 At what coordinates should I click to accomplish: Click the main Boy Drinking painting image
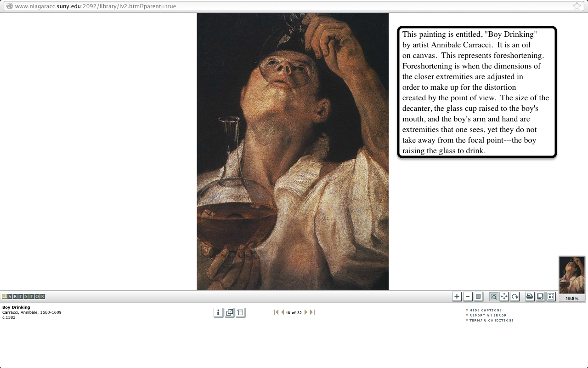coord(293,151)
